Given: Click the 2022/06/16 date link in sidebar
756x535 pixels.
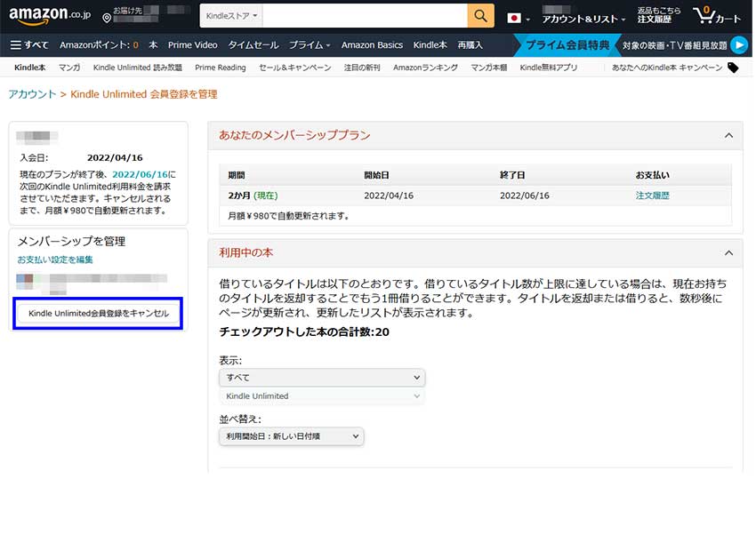Looking at the screenshot, I should tap(140, 174).
